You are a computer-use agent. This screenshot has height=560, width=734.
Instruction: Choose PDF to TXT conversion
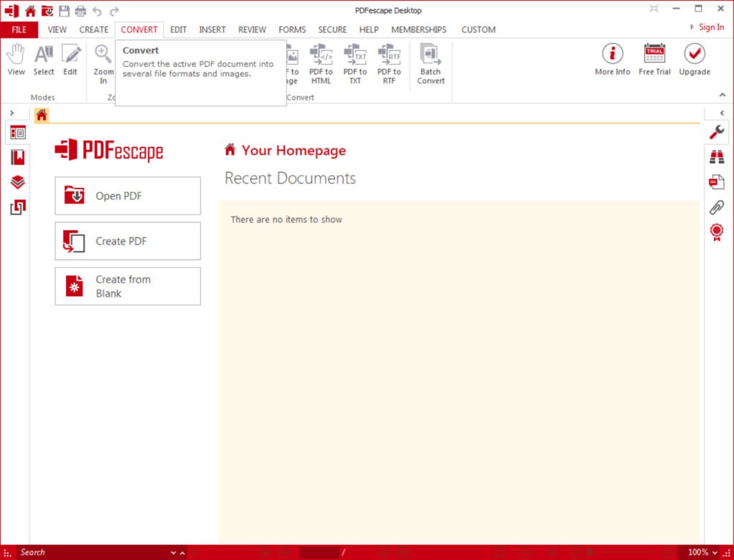pos(355,64)
